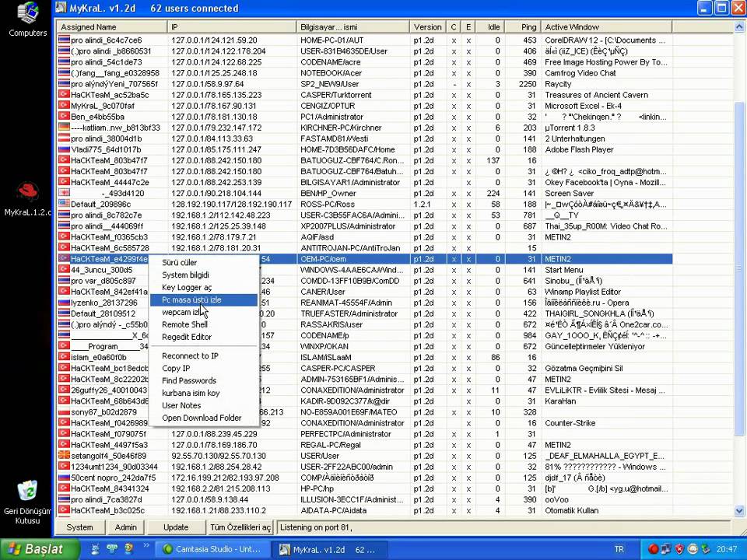Open 'Remote Shell' from the context menu
Viewport: 747px width, 560px height.
(x=203, y=324)
